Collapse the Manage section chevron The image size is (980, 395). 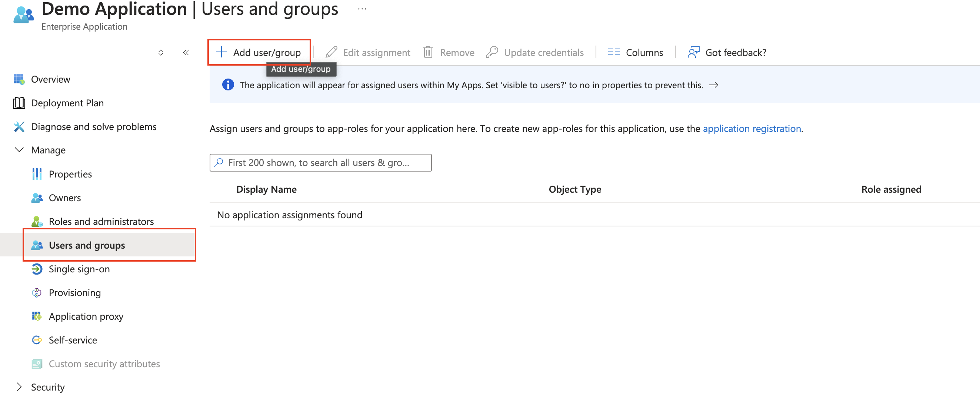(x=19, y=150)
